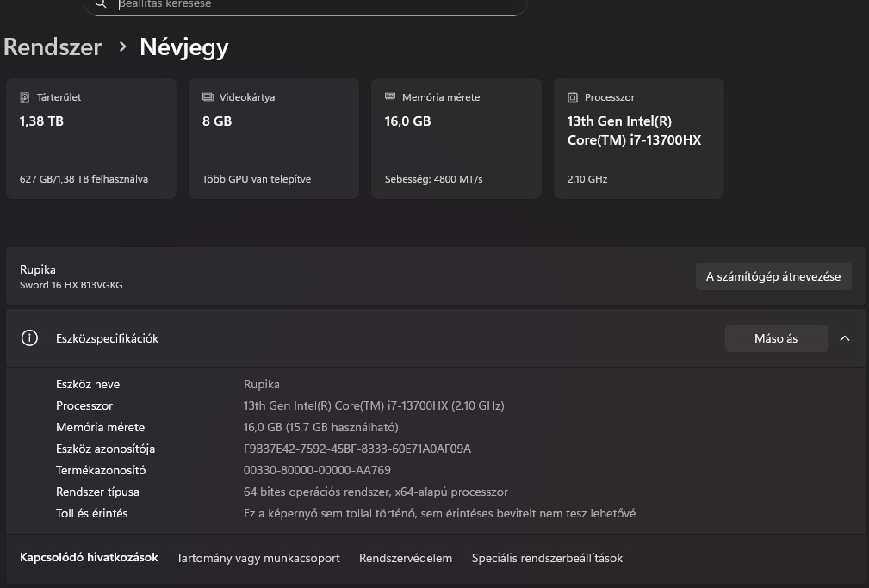Open Tartomány vagy munkacsoport link
Image resolution: width=869 pixels, height=588 pixels.
[258, 558]
